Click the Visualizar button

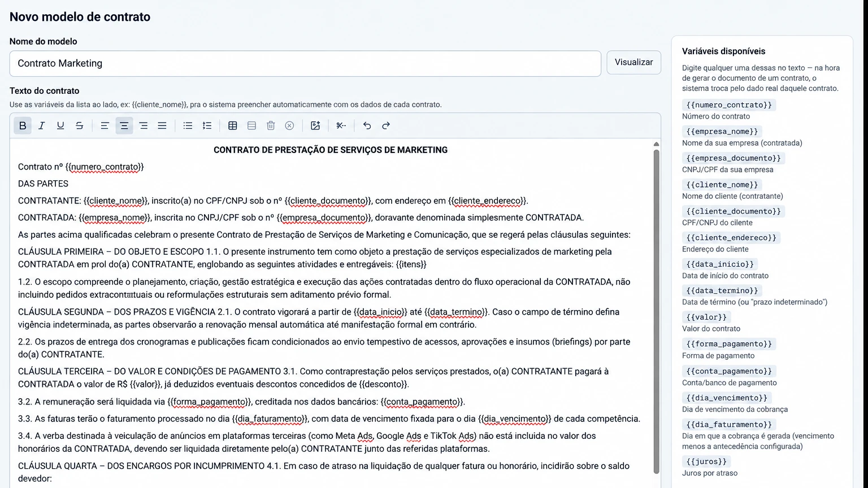point(633,62)
